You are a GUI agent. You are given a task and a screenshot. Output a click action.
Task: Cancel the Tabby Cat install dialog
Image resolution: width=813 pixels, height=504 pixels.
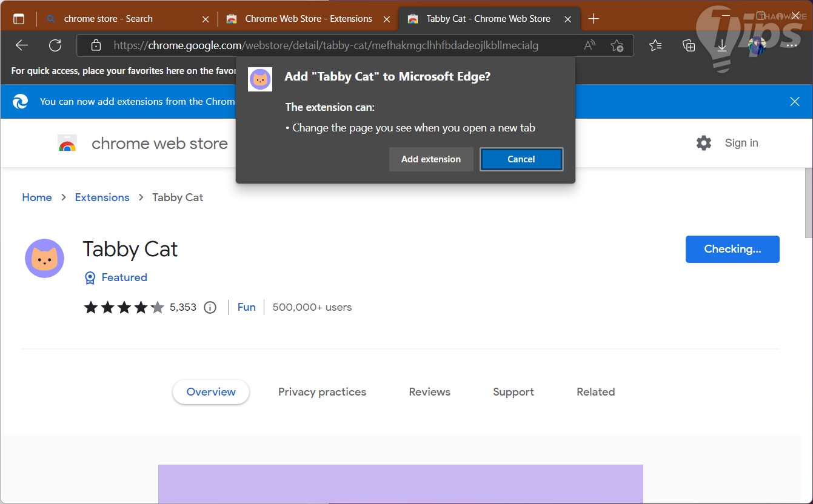(521, 159)
